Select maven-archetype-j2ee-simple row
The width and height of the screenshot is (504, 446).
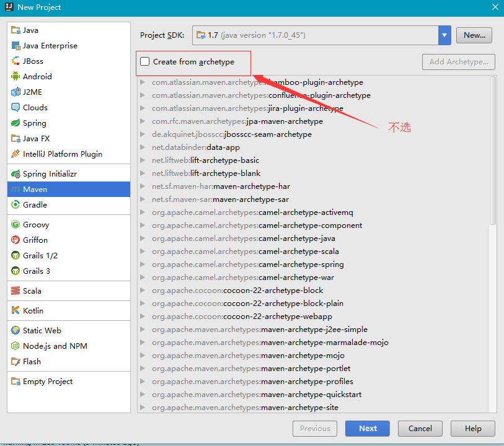[x=314, y=330]
